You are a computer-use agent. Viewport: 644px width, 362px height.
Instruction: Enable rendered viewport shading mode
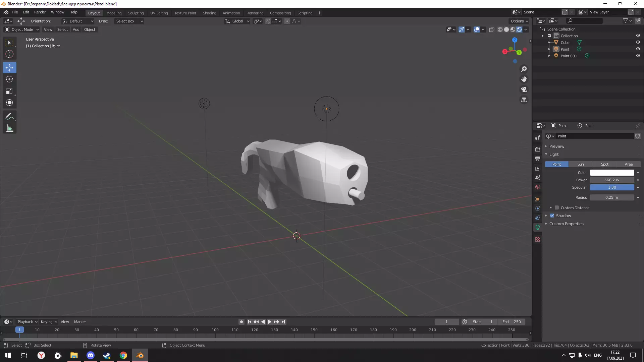519,29
